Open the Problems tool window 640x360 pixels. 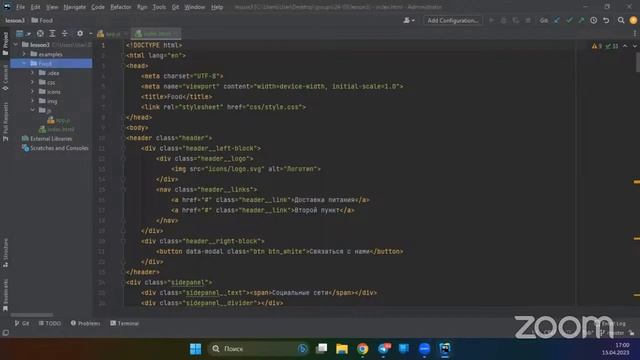[85, 323]
